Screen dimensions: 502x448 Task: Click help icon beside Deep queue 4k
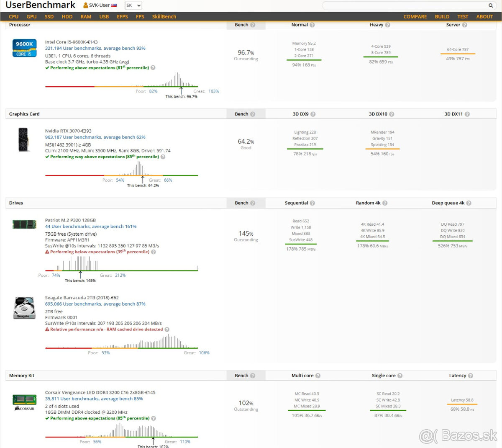tap(469, 203)
